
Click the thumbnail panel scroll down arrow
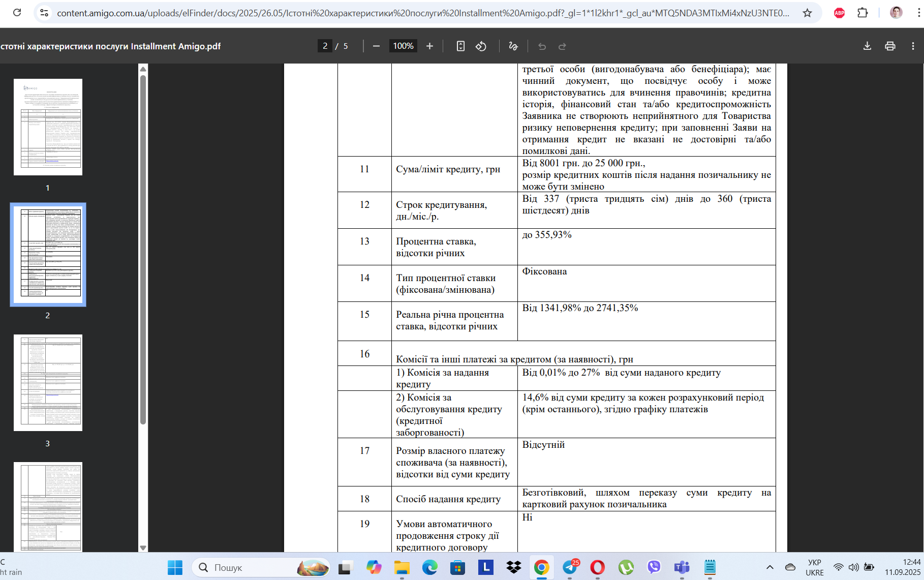143,547
